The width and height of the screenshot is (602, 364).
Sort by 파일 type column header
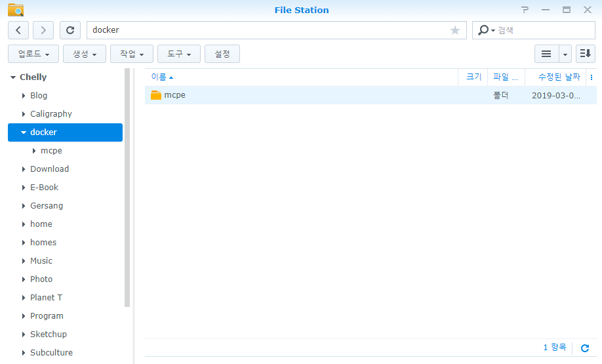506,77
